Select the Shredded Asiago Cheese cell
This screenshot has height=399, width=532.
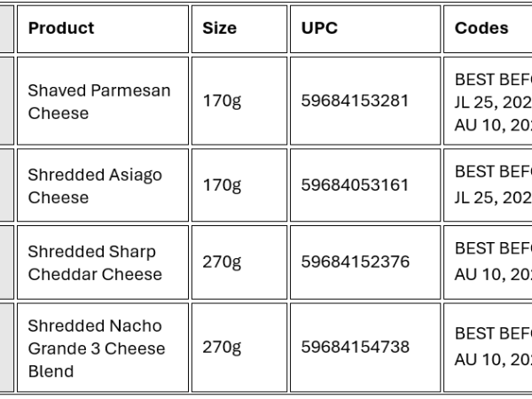pos(95,185)
